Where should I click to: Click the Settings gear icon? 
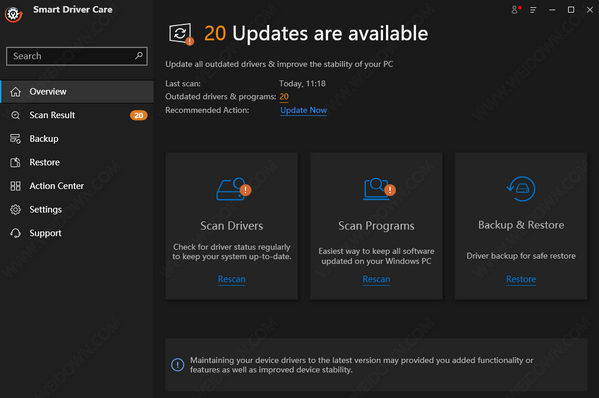click(x=15, y=210)
